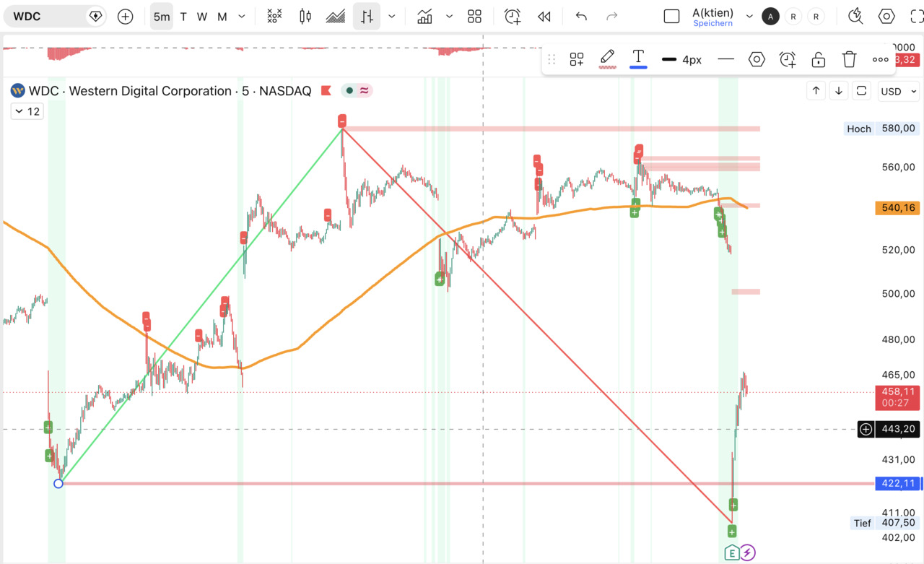Viewport: 924px width, 564px height.
Task: Select the candlestick chart style
Action: pyautogui.click(x=305, y=16)
